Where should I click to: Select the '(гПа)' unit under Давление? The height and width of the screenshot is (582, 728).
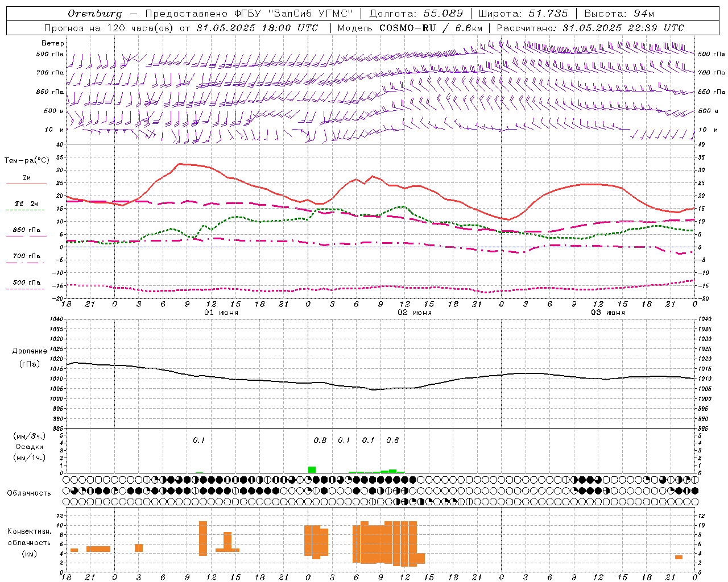pyautogui.click(x=29, y=364)
